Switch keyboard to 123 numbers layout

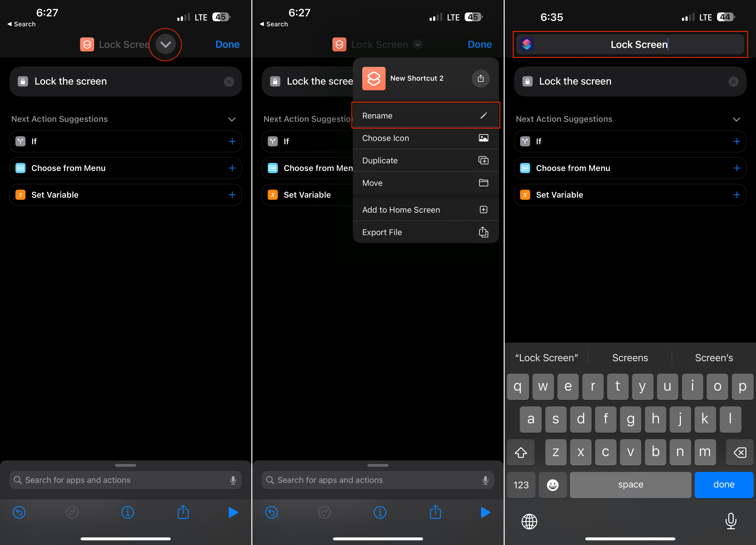(521, 485)
